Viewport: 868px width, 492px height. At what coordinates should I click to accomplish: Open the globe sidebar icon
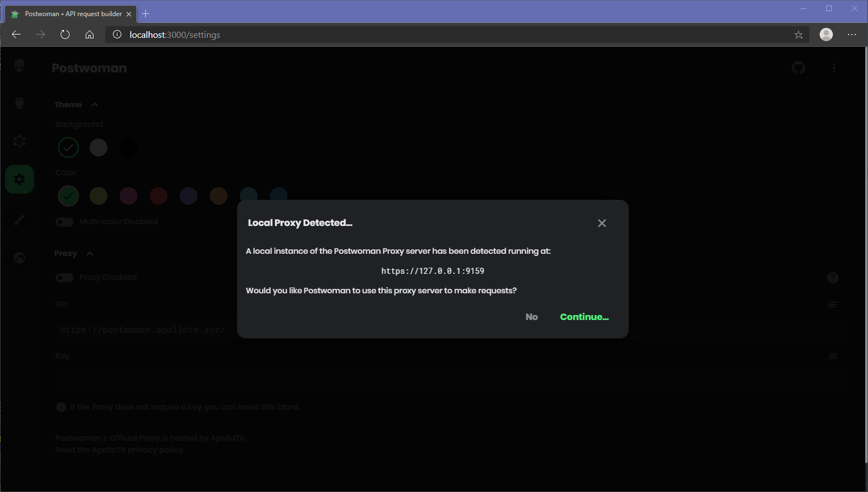[19, 258]
